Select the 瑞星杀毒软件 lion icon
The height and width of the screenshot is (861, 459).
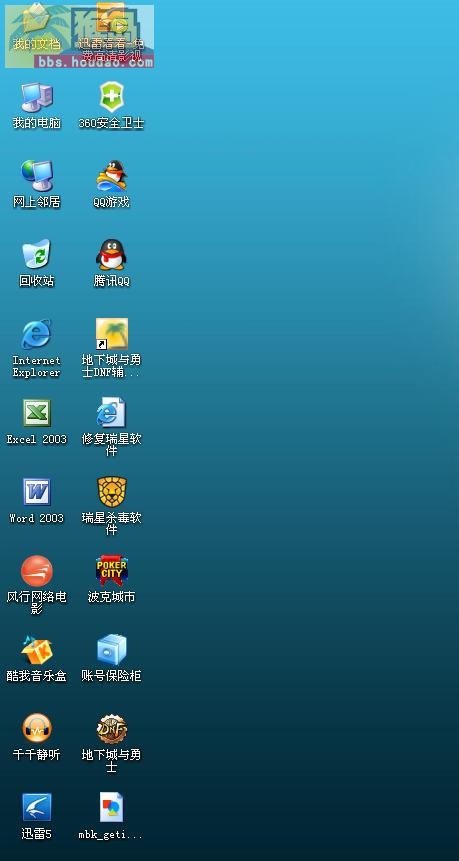tap(111, 492)
